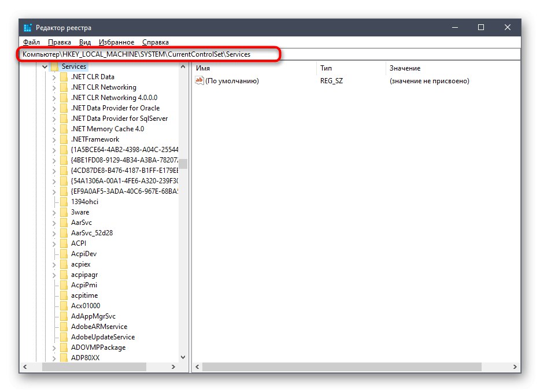Click the registry path address bar
The height and width of the screenshot is (392, 540).
(271, 54)
